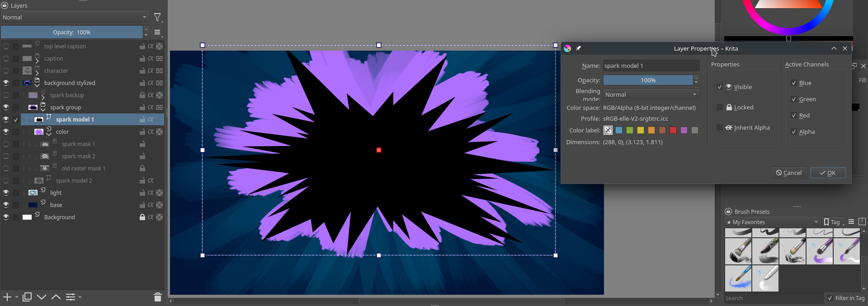Toggle visibility of the light layer
Viewport: 868px width, 306px height.
pyautogui.click(x=6, y=193)
